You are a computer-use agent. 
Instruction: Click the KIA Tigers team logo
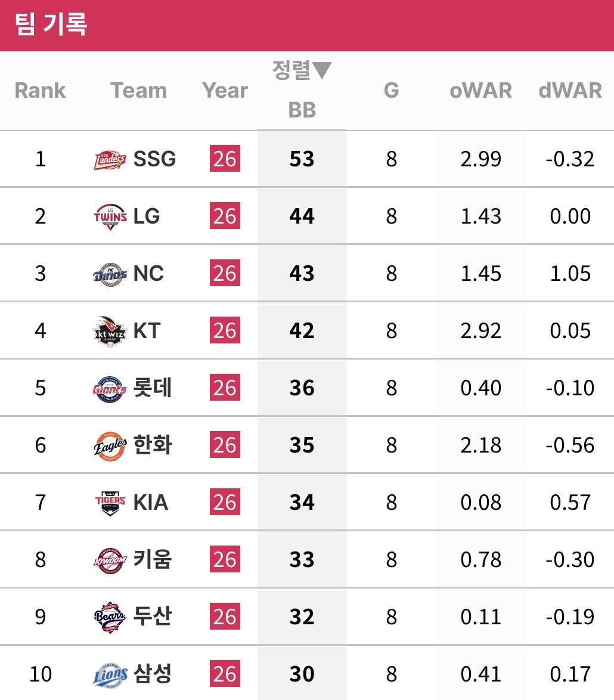coord(110,503)
